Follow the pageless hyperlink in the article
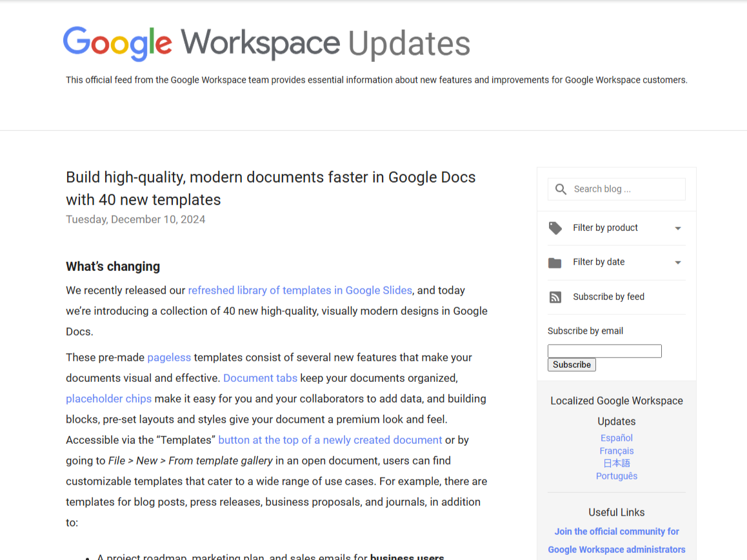 coord(169,357)
